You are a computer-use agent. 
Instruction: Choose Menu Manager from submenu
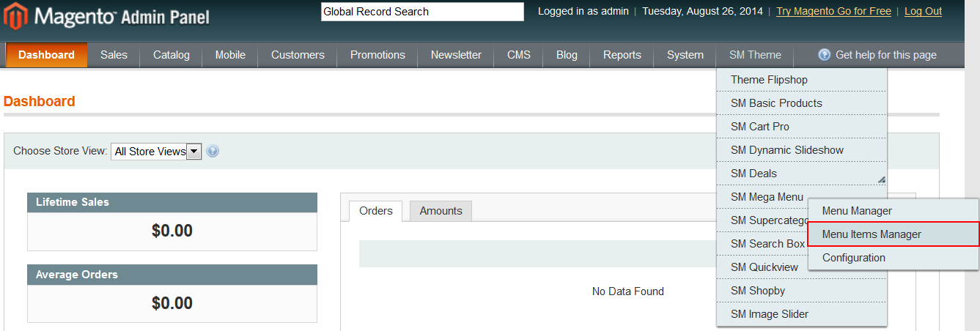pyautogui.click(x=894, y=211)
